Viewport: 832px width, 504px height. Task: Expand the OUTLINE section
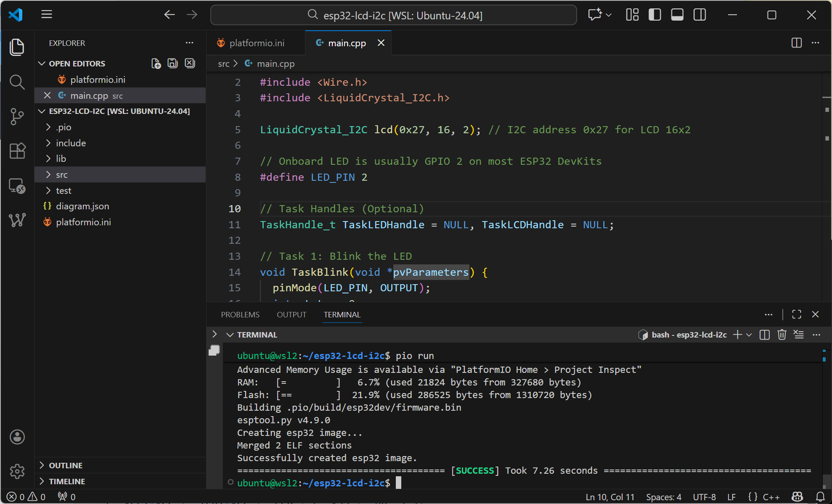pos(66,465)
